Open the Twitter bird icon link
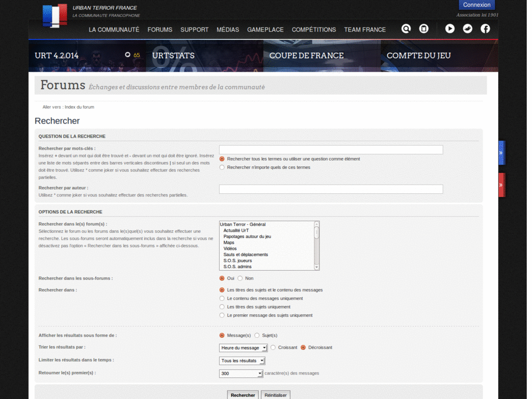The height and width of the screenshot is (399, 532). (x=468, y=29)
